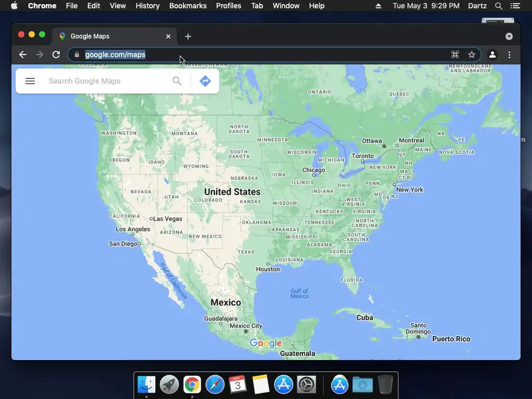Viewport: 532px width, 399px height.
Task: Open System Preferences from the Dock
Action: pos(307,385)
